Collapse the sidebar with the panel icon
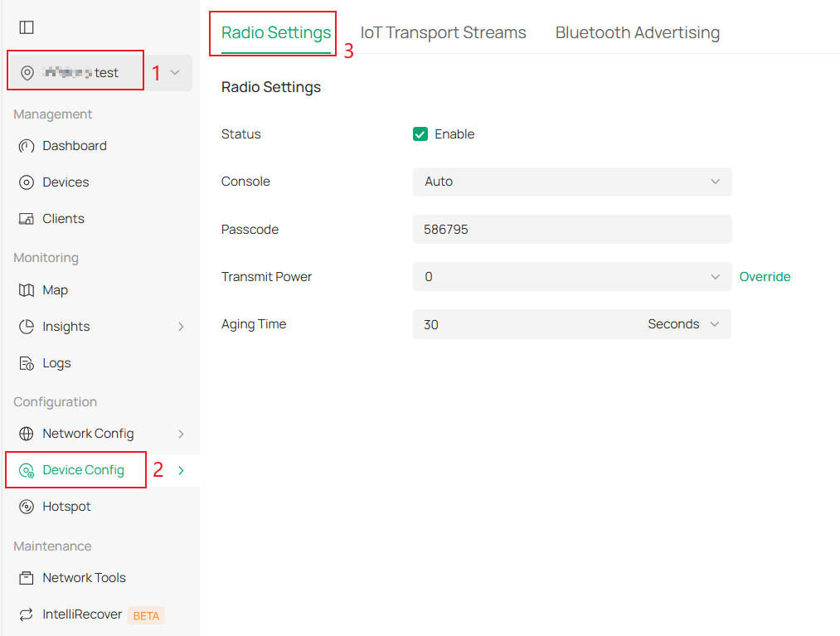This screenshot has height=636, width=840. tap(27, 27)
